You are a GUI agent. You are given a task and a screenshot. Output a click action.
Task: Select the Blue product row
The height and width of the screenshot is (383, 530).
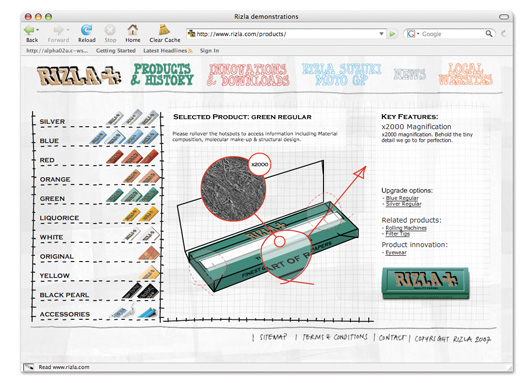[96, 139]
